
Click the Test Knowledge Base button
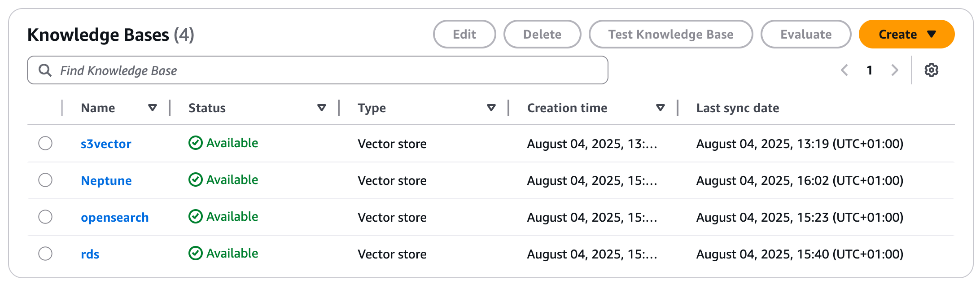coord(671,34)
